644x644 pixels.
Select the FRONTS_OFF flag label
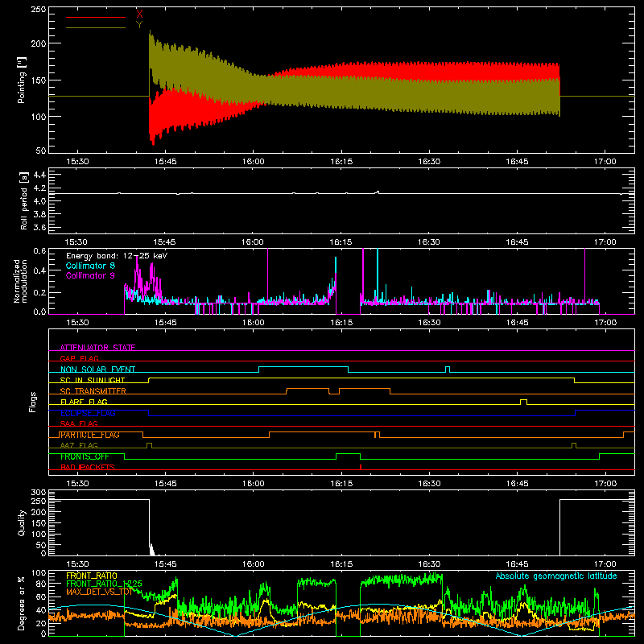pos(85,456)
